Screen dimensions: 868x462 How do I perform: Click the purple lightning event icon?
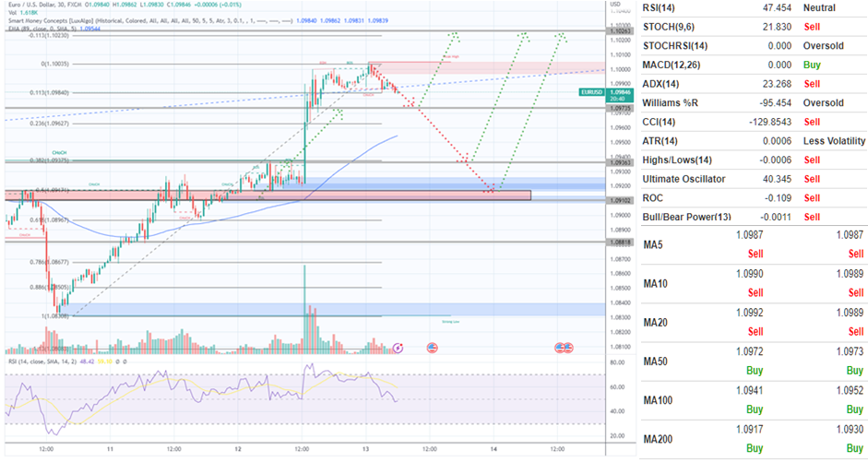pos(398,348)
